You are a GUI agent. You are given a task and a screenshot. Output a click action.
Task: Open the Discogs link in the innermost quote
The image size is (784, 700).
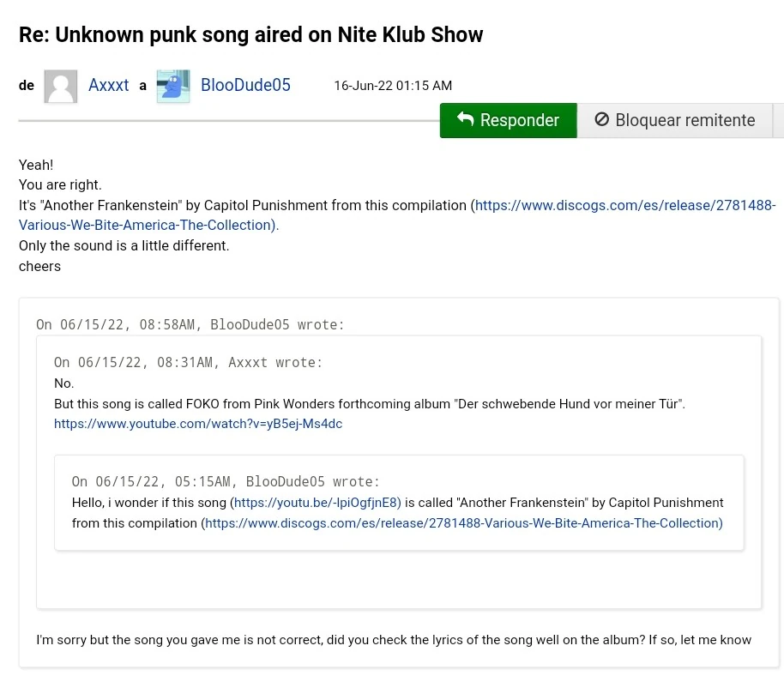(x=463, y=523)
